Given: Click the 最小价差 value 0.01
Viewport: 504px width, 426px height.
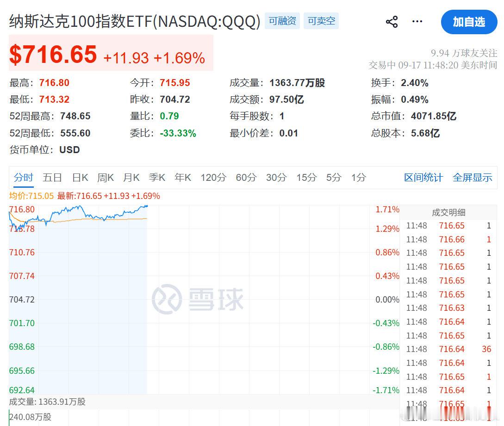Looking at the screenshot, I should [289, 133].
